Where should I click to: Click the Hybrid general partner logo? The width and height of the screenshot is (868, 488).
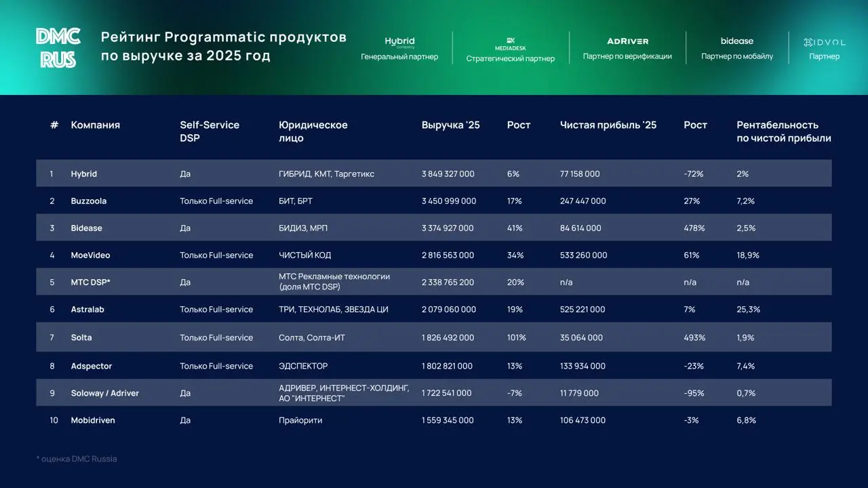coord(399,42)
